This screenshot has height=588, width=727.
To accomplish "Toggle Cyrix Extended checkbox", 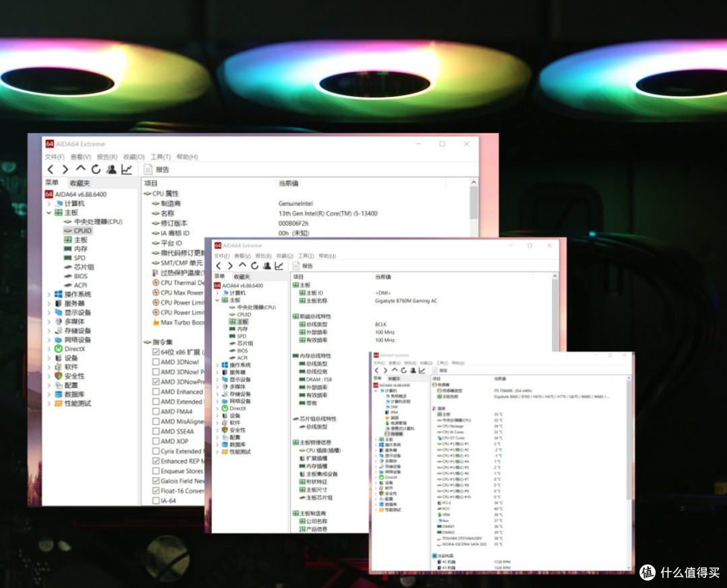I will [156, 451].
